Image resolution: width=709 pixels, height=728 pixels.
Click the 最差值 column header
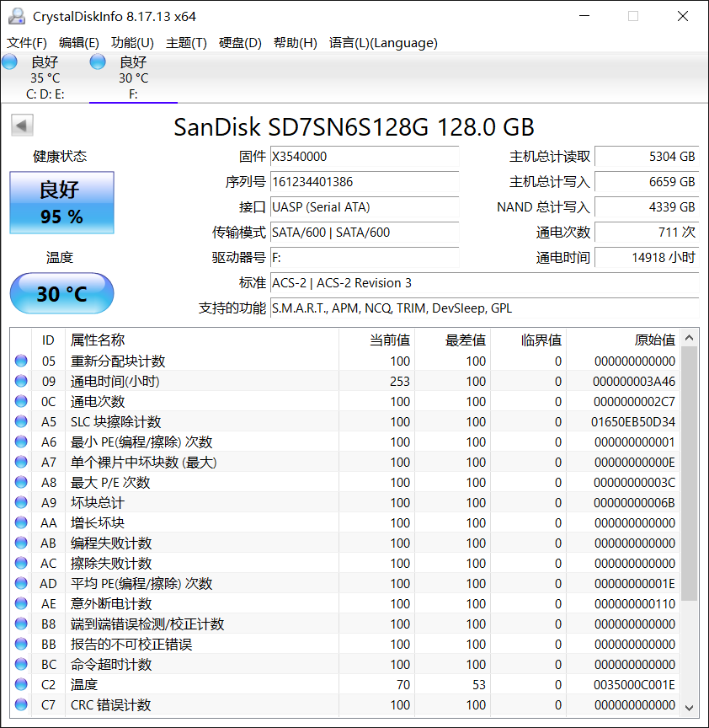click(452, 340)
